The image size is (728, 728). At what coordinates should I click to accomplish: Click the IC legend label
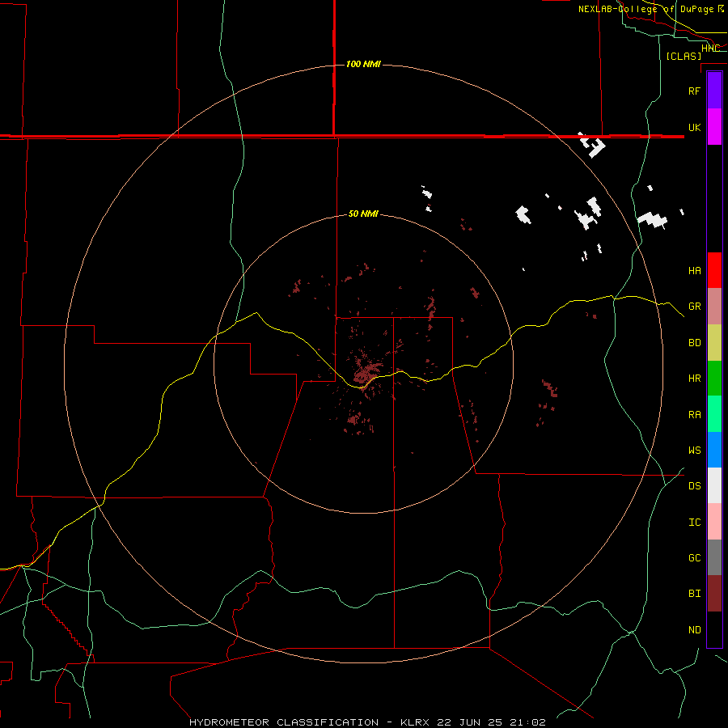(x=694, y=523)
